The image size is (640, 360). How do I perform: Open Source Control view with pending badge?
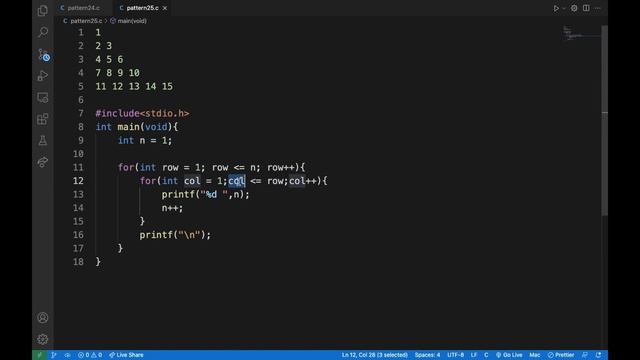43,54
